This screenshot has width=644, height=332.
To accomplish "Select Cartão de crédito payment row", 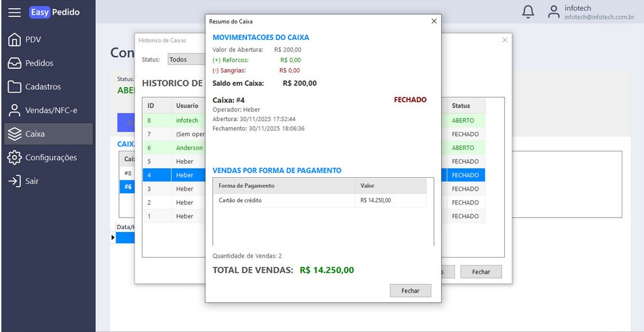I will (320, 201).
